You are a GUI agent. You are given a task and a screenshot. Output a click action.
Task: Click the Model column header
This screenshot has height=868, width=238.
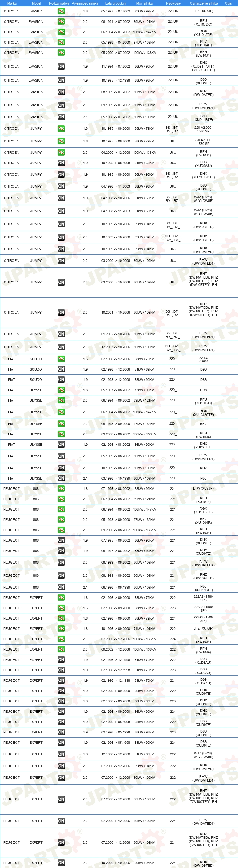pyautogui.click(x=36, y=3)
